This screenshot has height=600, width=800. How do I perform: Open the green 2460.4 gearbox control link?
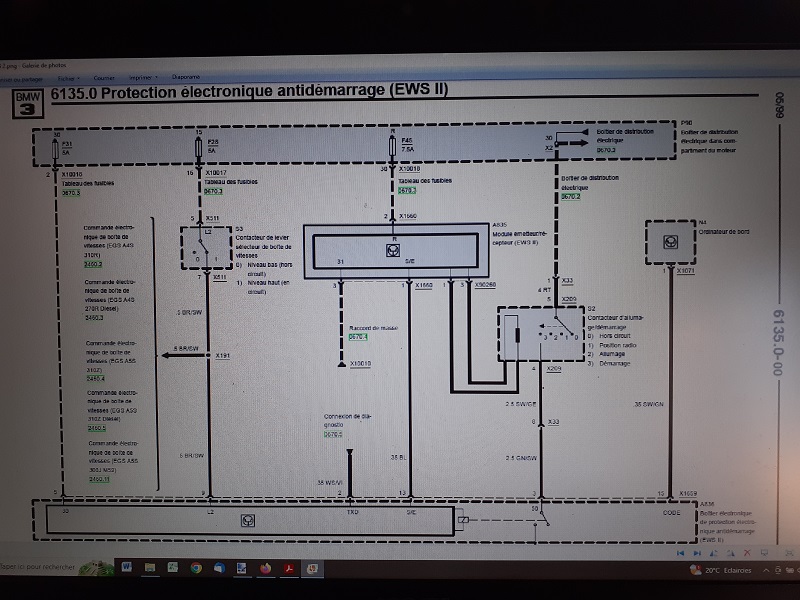(95, 379)
